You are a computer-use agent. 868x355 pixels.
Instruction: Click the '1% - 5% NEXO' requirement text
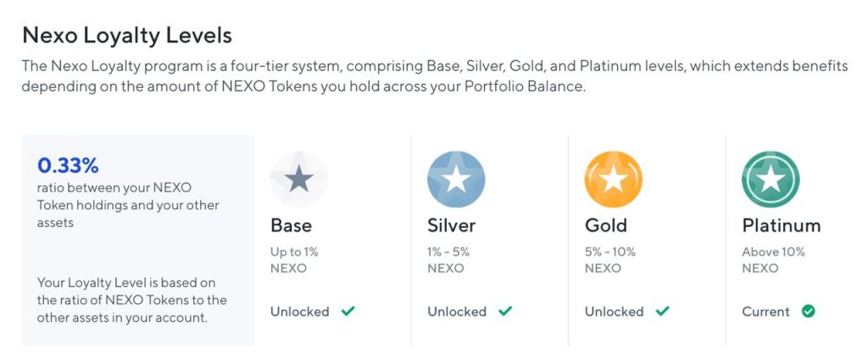click(448, 260)
